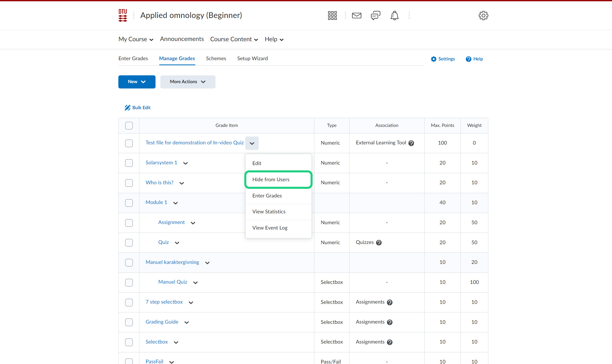Open the course selector grid icon
The width and height of the screenshot is (612, 364).
[332, 16]
